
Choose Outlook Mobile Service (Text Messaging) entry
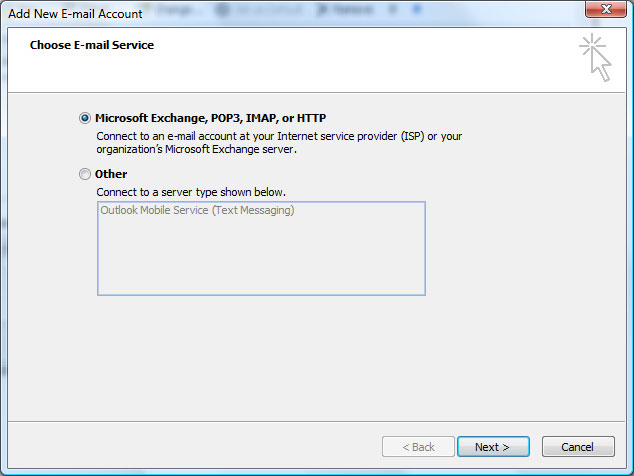(197, 210)
